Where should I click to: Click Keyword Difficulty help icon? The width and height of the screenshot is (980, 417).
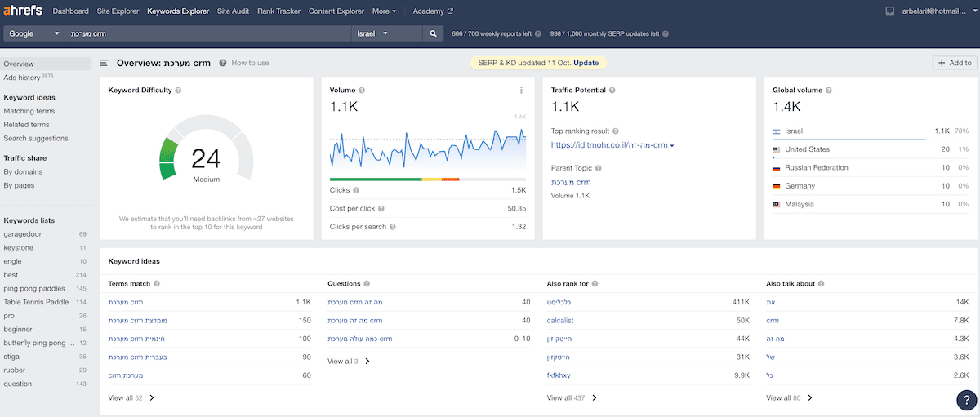[x=178, y=91]
